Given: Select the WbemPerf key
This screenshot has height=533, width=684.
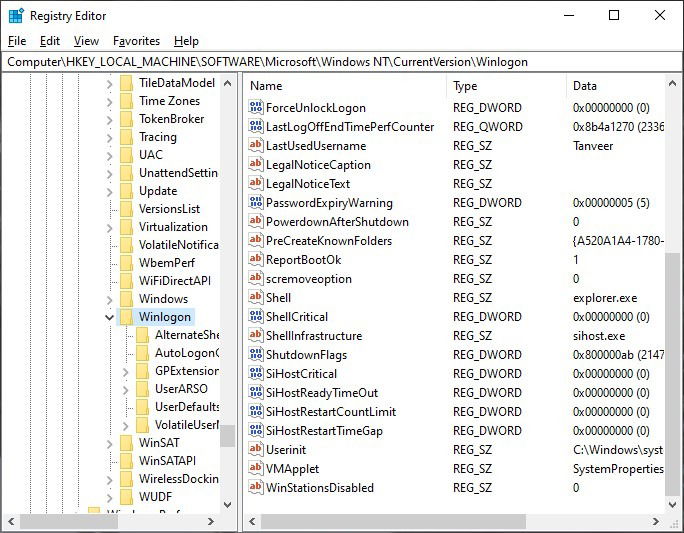Looking at the screenshot, I should pyautogui.click(x=167, y=263).
